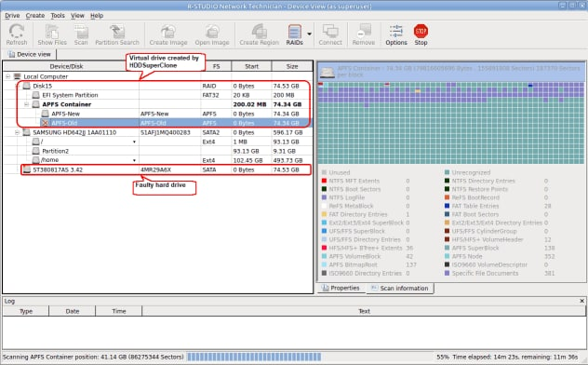Click the Type column header in Log
This screenshot has height=365, width=588.
coord(26,311)
